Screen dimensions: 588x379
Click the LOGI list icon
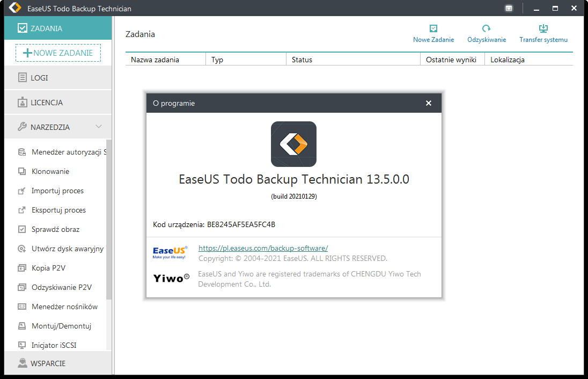point(23,78)
